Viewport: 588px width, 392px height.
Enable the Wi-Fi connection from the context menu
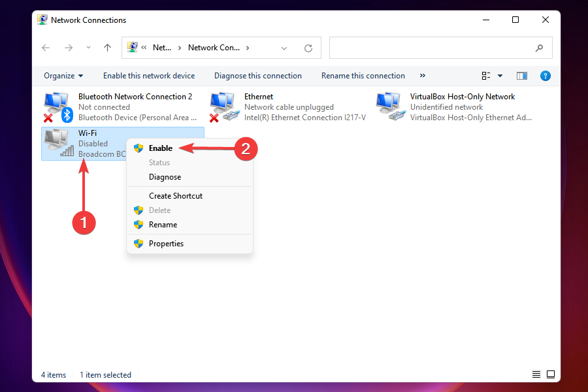(x=161, y=148)
